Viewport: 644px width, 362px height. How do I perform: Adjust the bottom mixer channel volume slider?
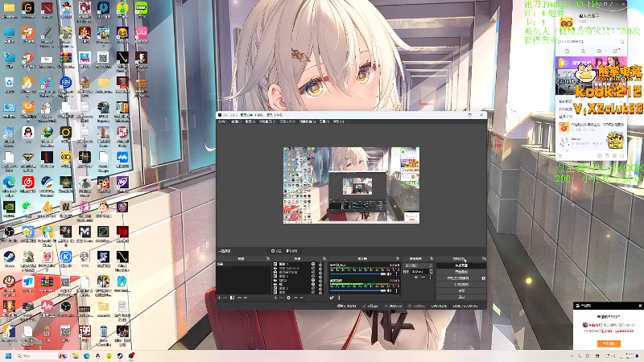pyautogui.click(x=357, y=290)
